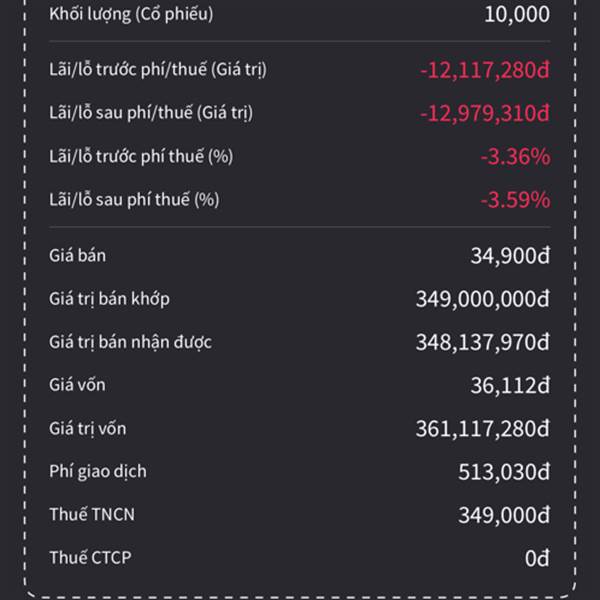600x600 pixels.
Task: Click the -3.59% after-fee percentage
Action: (x=514, y=199)
